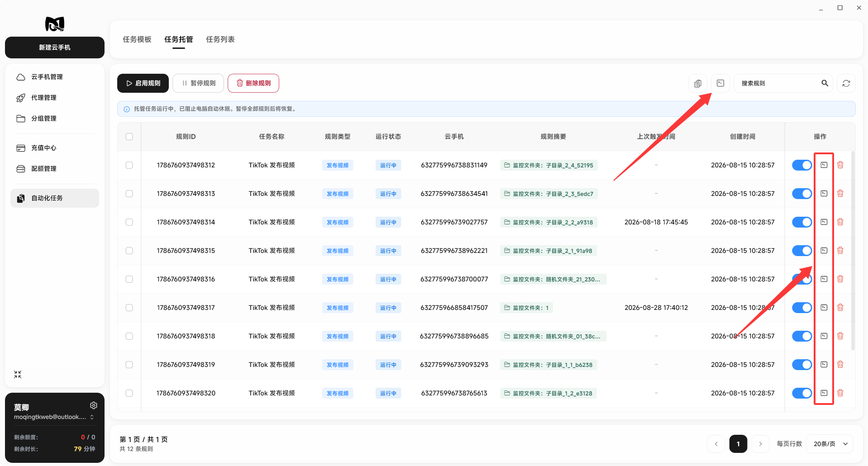Expand account switcher next to email

tap(92, 417)
